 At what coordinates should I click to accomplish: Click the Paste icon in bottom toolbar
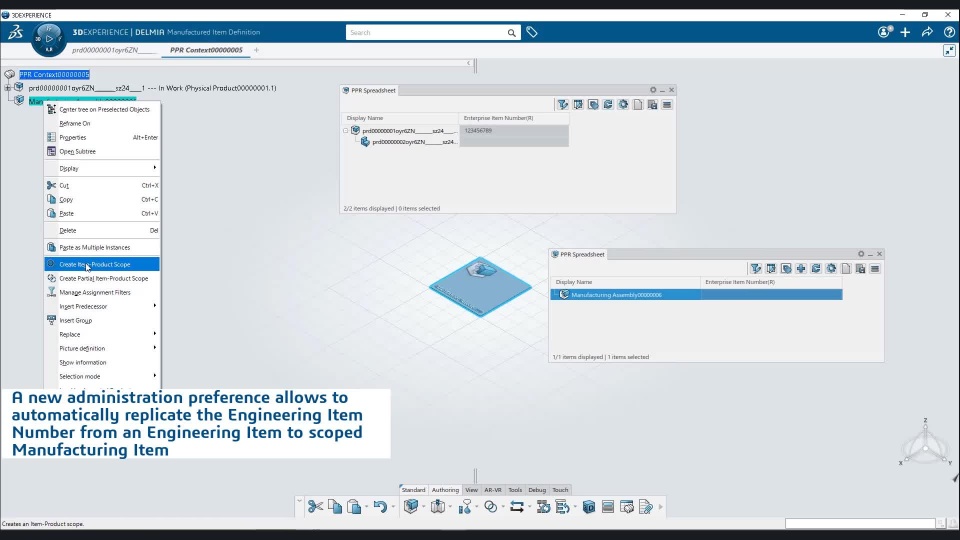[x=354, y=506]
